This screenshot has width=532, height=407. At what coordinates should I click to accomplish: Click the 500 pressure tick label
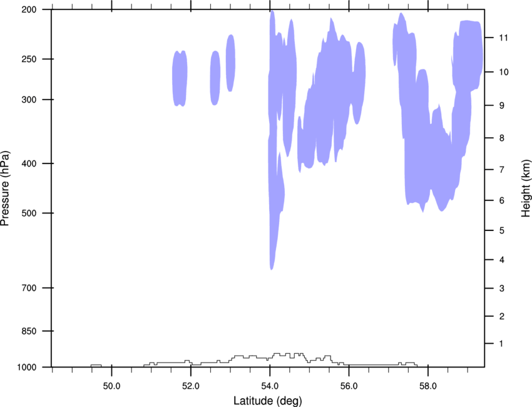[x=29, y=213]
